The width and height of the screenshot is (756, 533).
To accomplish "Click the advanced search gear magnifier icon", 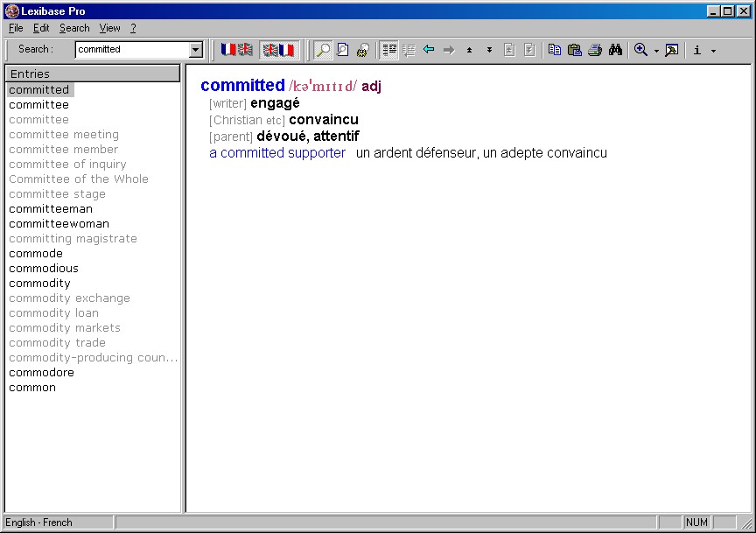I will tap(362, 50).
